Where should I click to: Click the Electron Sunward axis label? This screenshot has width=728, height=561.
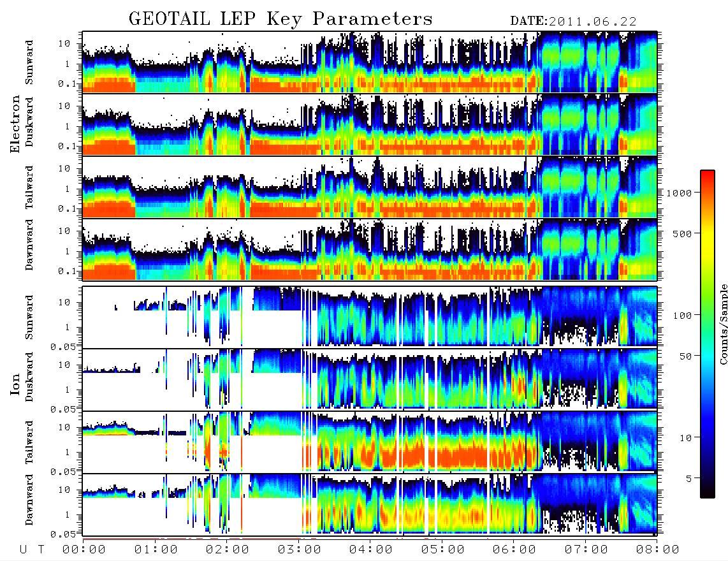(x=29, y=62)
